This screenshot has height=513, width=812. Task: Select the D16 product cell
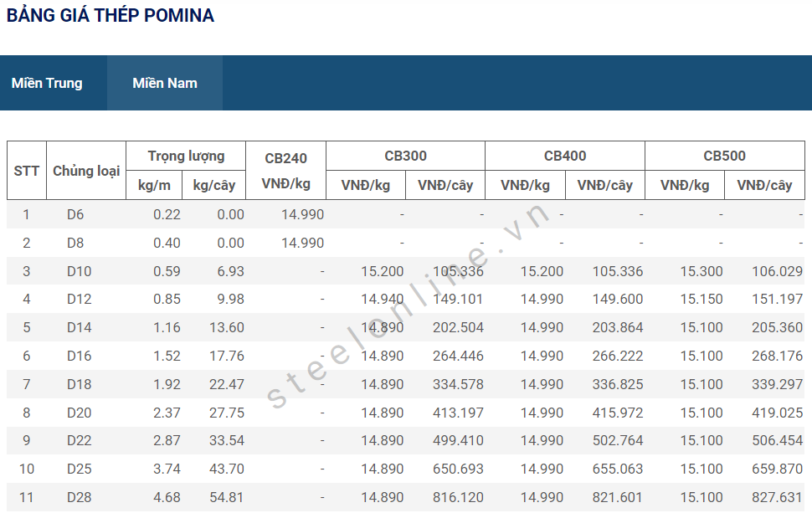pos(79,356)
